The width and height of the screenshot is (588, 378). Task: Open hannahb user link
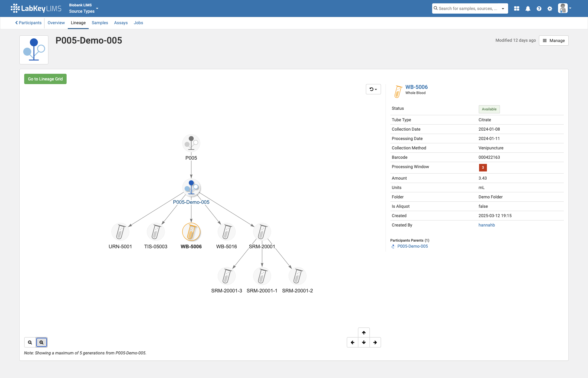click(487, 225)
